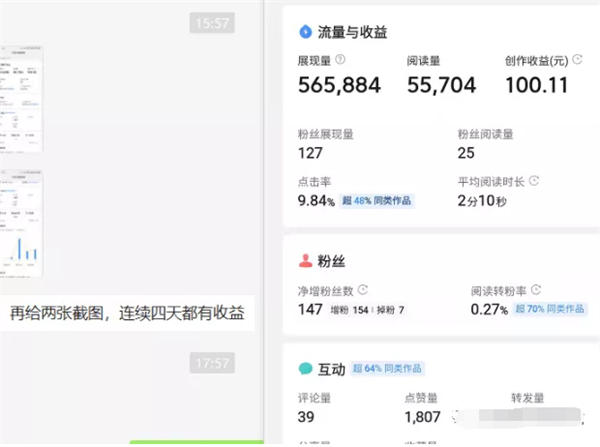600x447 pixels.
Task: Click the teal chat bubble icon beside 互动
Action: coord(305,369)
